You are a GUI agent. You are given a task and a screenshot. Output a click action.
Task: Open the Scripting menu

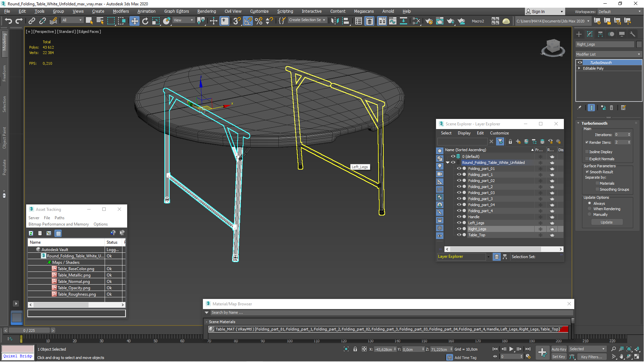[x=285, y=11]
